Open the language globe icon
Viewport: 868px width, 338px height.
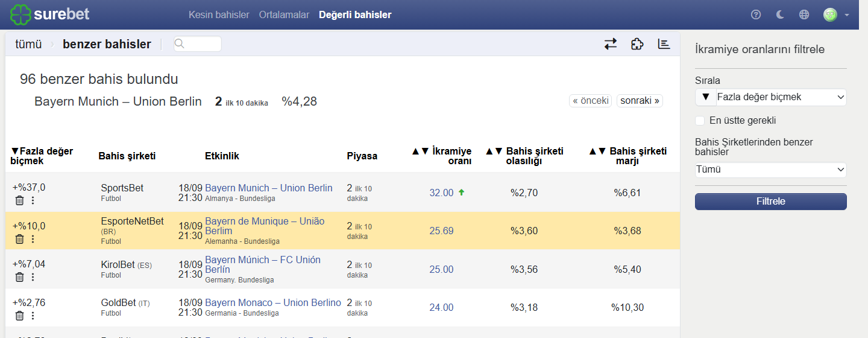pos(804,14)
